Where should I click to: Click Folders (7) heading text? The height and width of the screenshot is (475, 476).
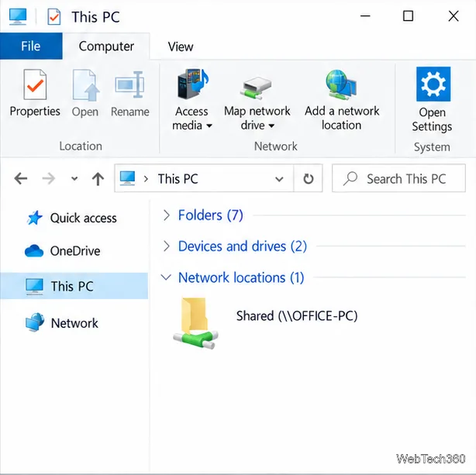(x=210, y=215)
